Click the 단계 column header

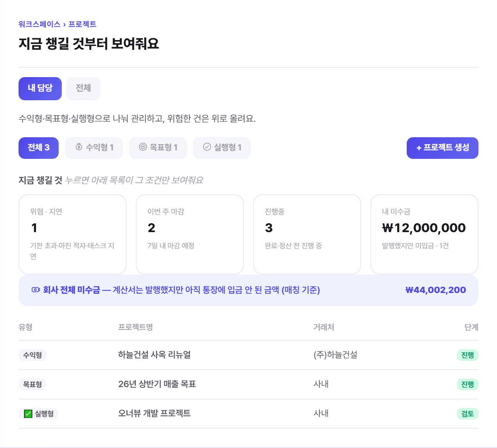click(472, 327)
